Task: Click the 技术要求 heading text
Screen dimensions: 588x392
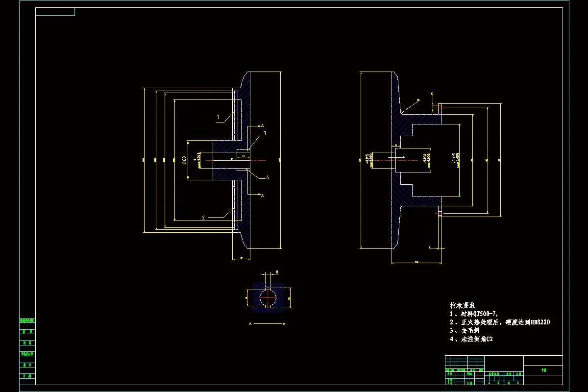Action: [x=462, y=305]
